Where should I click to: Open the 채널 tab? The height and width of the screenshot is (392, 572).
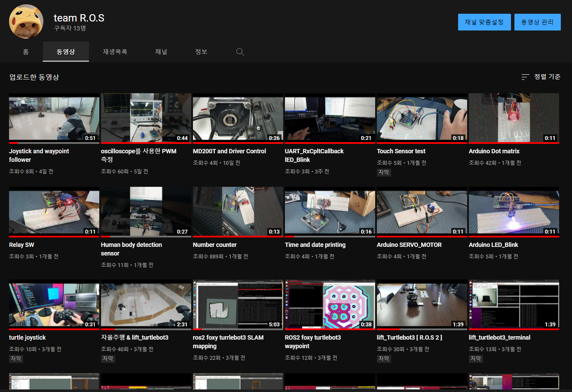point(161,52)
